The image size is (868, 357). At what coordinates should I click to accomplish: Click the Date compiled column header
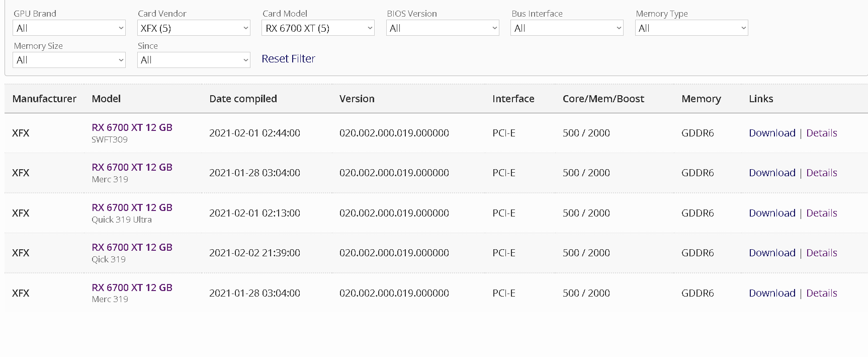(x=243, y=99)
